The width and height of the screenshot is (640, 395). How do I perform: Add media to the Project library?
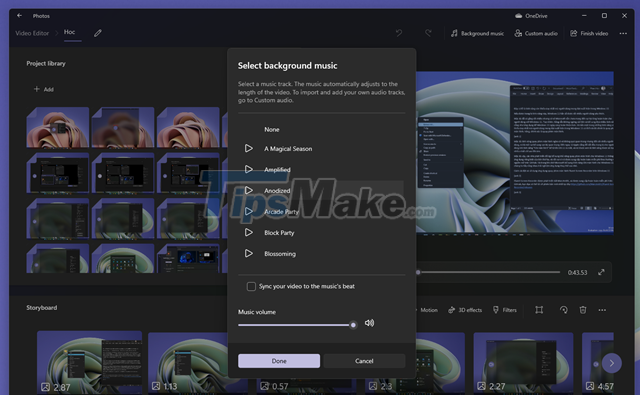(44, 89)
